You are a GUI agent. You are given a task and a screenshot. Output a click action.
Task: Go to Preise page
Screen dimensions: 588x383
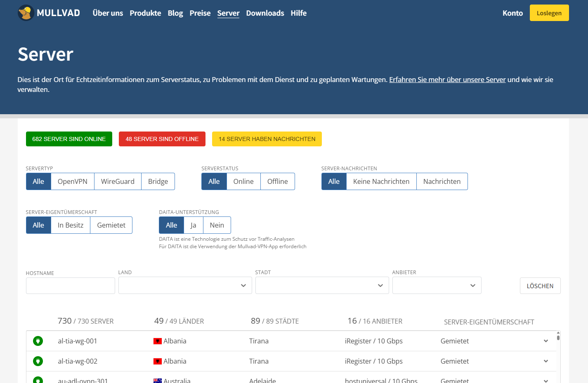[200, 13]
